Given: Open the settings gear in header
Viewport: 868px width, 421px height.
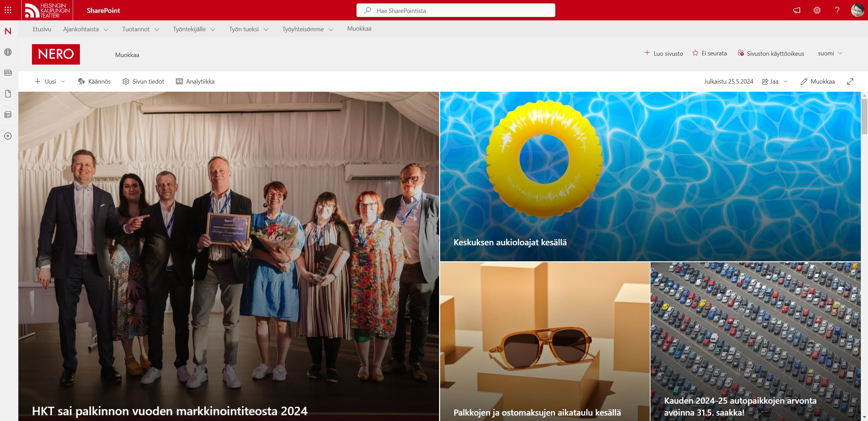Looking at the screenshot, I should click(x=817, y=10).
